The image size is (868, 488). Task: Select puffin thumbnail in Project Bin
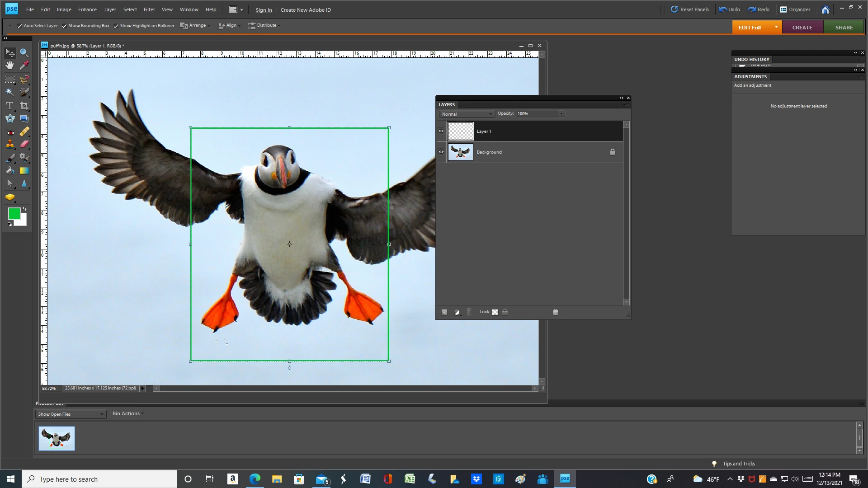click(x=57, y=438)
